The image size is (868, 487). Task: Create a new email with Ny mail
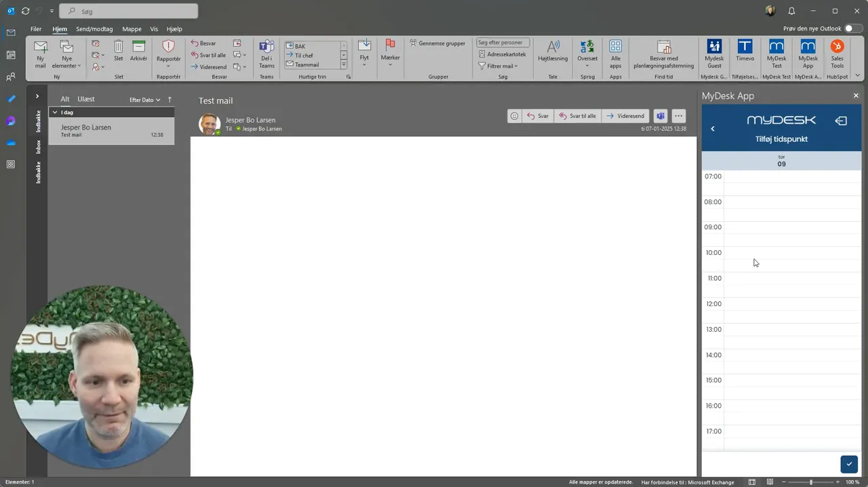(41, 54)
